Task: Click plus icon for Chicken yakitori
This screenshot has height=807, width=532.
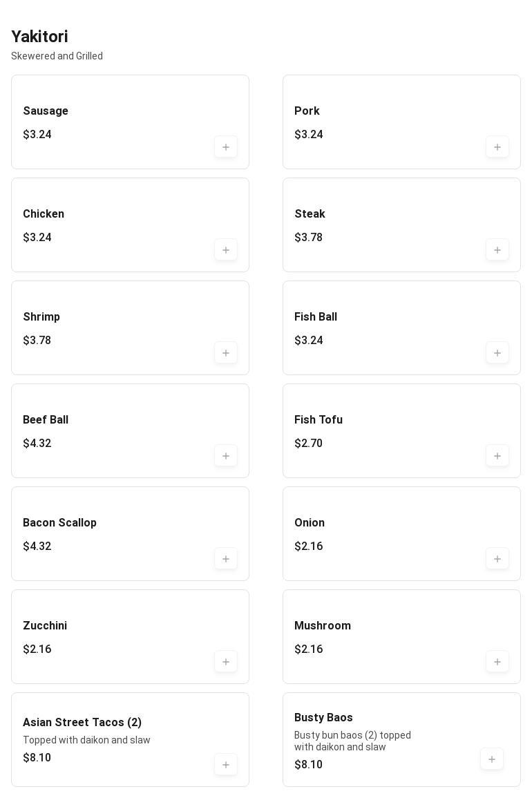Action: coord(226,250)
